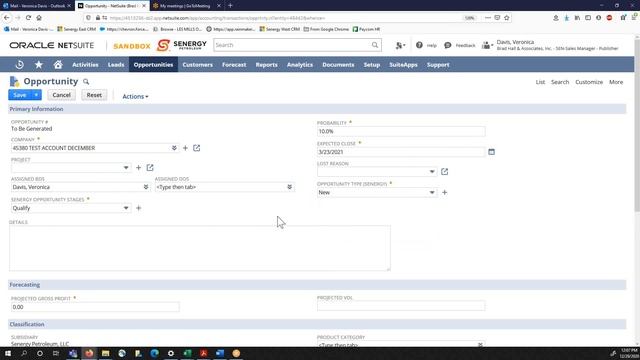Open the Leads menu

(116, 64)
